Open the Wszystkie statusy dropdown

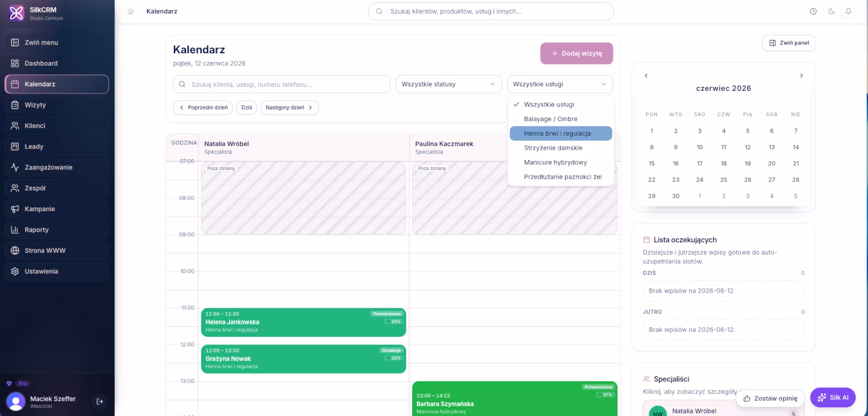click(x=449, y=84)
